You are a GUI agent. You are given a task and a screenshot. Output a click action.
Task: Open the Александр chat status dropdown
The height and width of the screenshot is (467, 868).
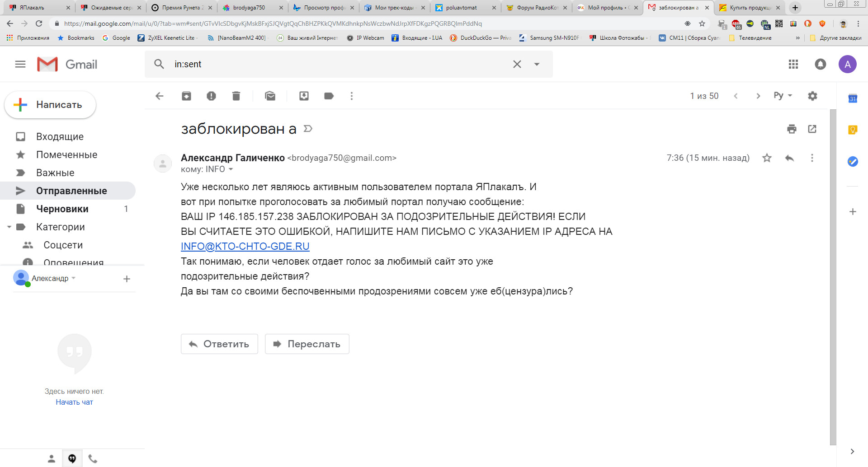pyautogui.click(x=73, y=278)
